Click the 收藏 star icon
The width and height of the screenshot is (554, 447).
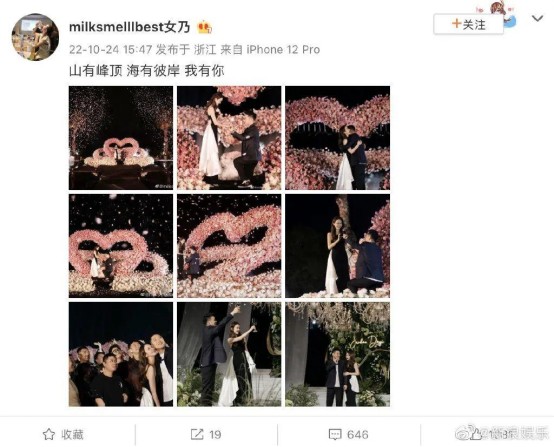(x=49, y=434)
